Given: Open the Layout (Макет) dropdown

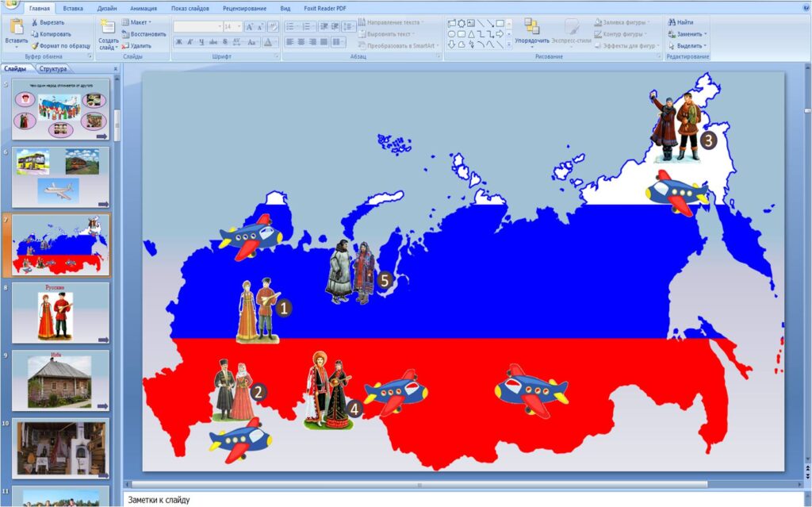Looking at the screenshot, I should 139,22.
